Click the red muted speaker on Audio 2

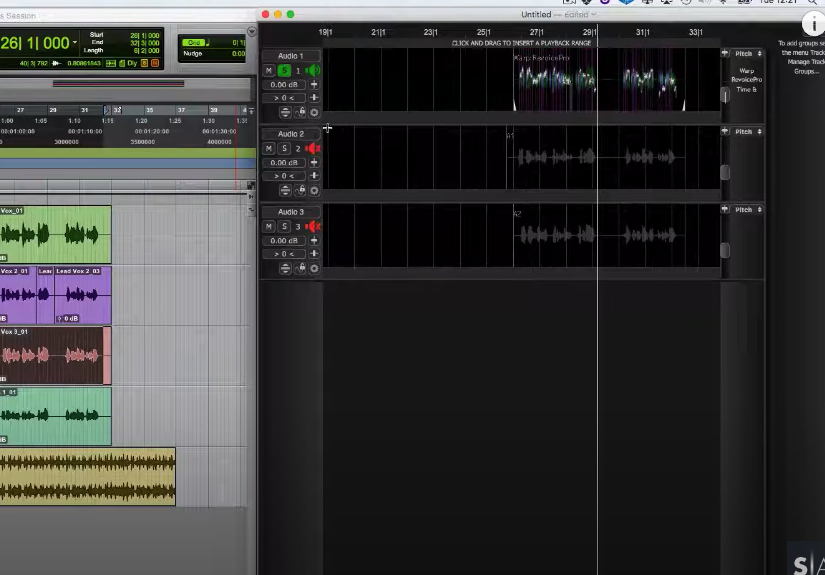click(x=313, y=148)
